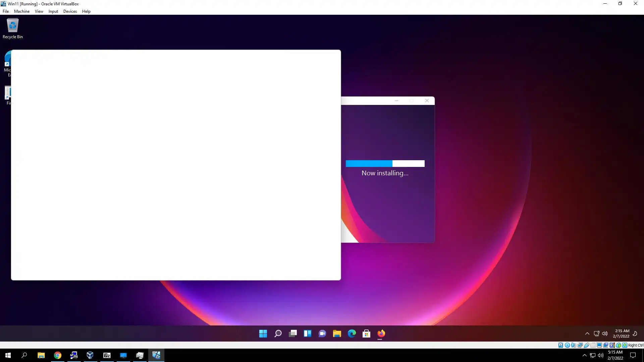Open Widgets from the Windows 11 taskbar
Screen dimensions: 644x362
pos(307,334)
